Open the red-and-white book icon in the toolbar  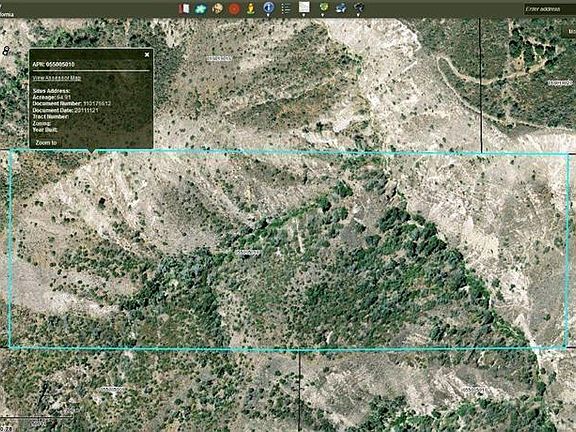point(184,8)
